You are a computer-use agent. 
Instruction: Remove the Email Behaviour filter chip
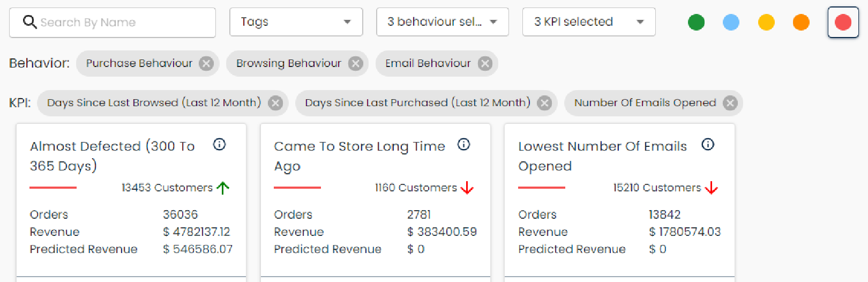[x=485, y=64]
